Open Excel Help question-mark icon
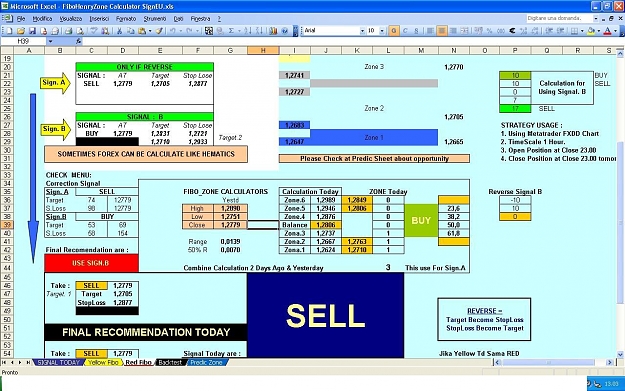 pyautogui.click(x=285, y=31)
